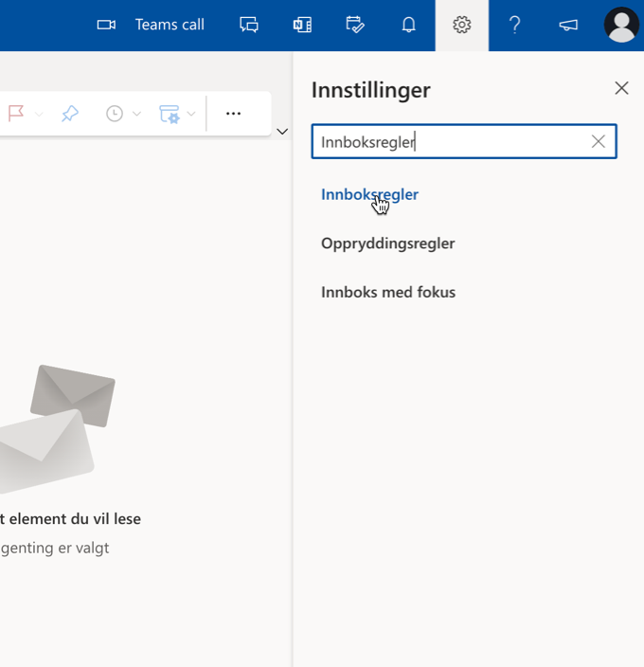Toggle the settings gear icon

462,26
